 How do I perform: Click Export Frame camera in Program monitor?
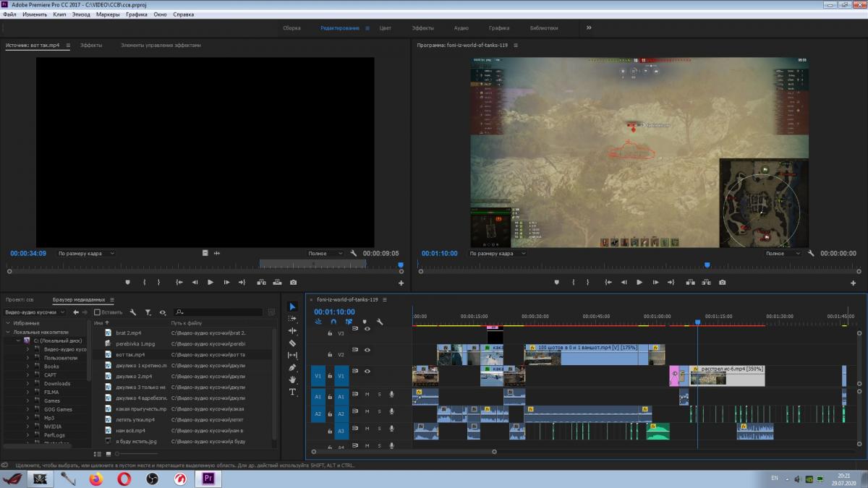(722, 283)
